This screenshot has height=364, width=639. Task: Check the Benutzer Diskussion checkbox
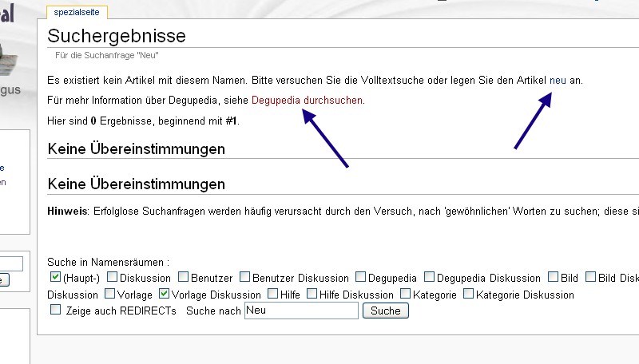tap(244, 278)
